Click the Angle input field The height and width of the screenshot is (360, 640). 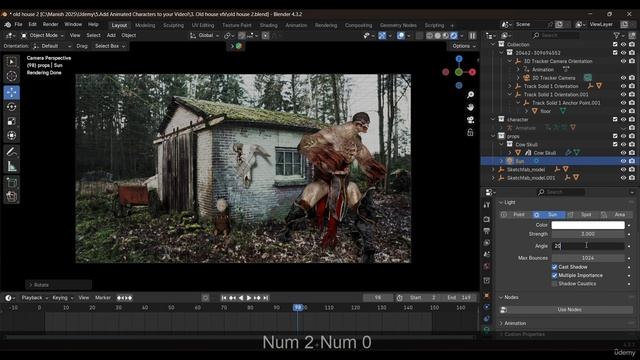pos(588,246)
